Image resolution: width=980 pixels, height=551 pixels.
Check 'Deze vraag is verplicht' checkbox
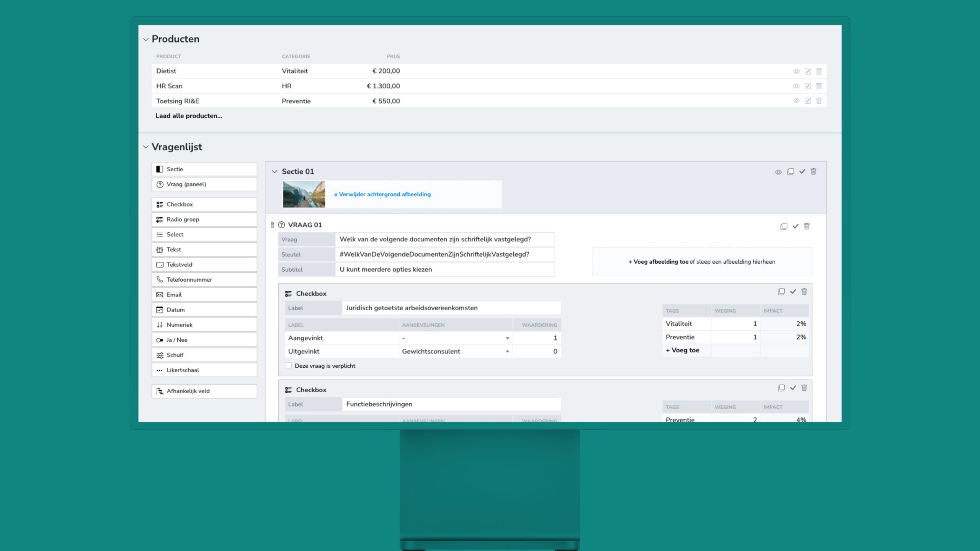288,366
